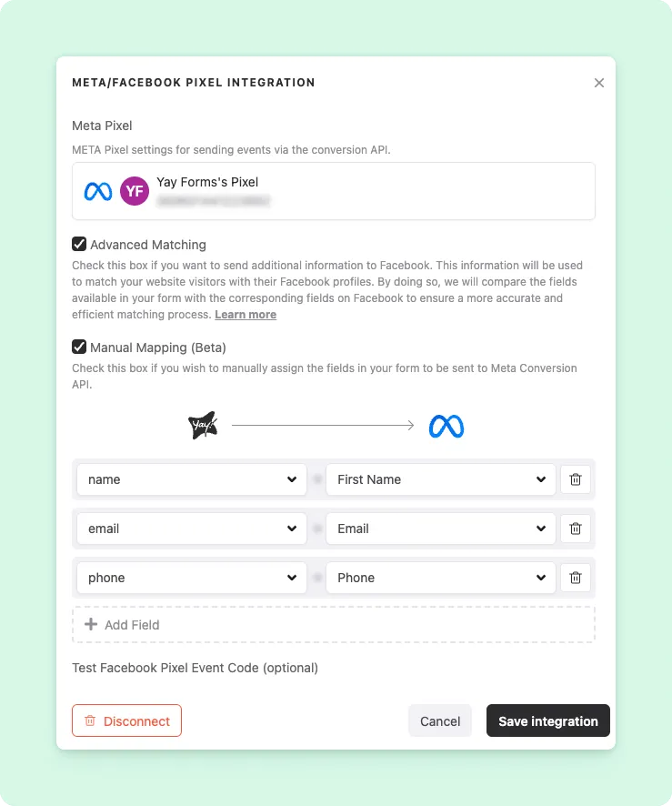The height and width of the screenshot is (806, 672).
Task: Click the Yay Forms logo in mapping diagram
Action: 202,425
